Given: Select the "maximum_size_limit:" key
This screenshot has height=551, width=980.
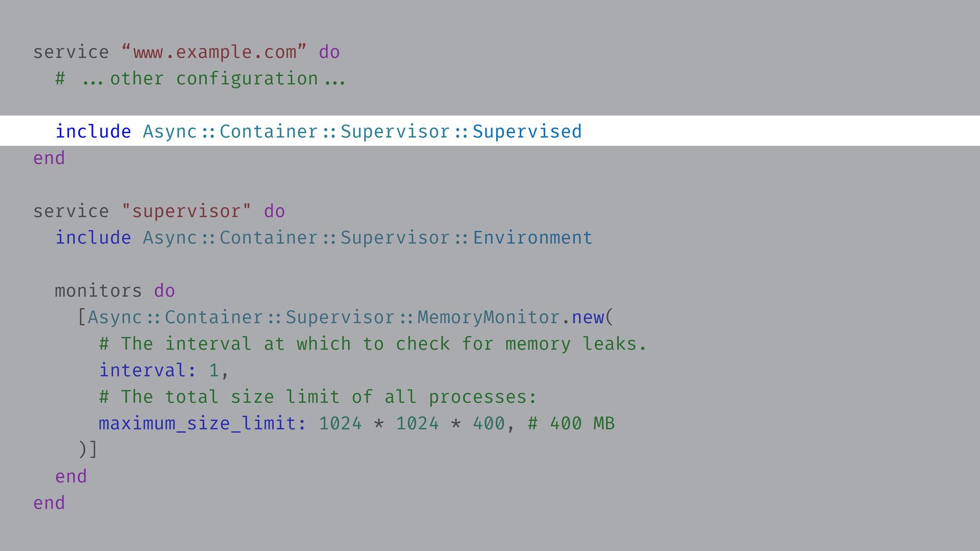Looking at the screenshot, I should [x=202, y=423].
